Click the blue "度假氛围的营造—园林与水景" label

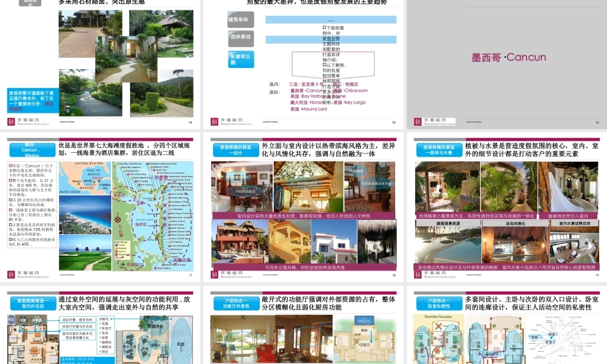(439, 150)
